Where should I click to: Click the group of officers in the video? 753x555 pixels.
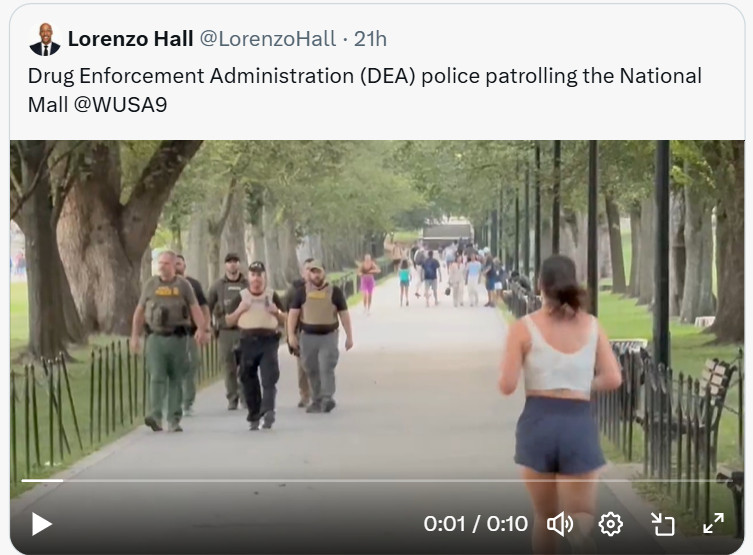242,341
